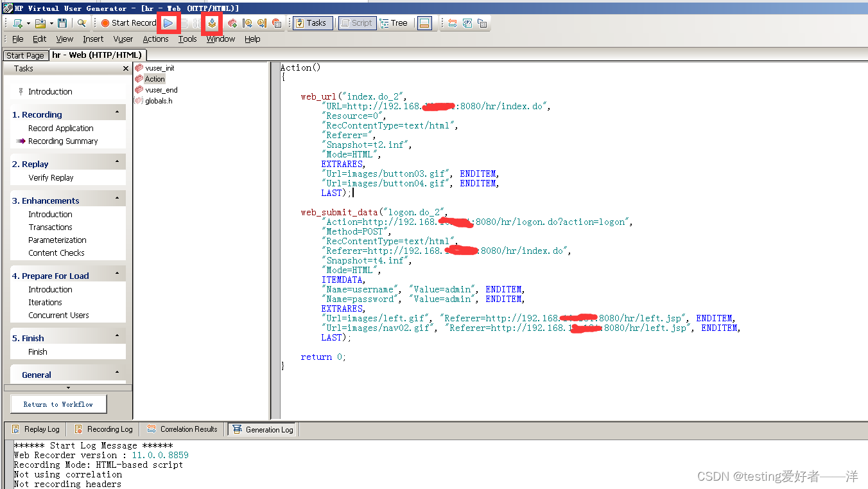Open Transactions task

tap(50, 227)
